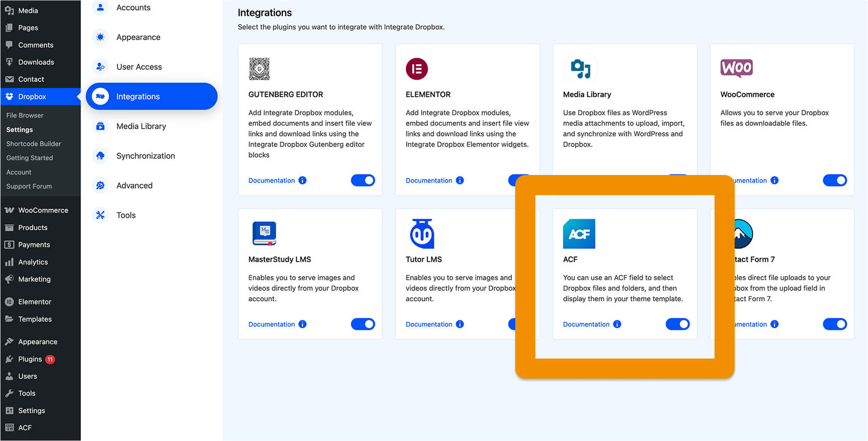Viewport: 868px width, 441px height.
Task: Toggle Gutenberg Editor integration switch
Action: (363, 180)
